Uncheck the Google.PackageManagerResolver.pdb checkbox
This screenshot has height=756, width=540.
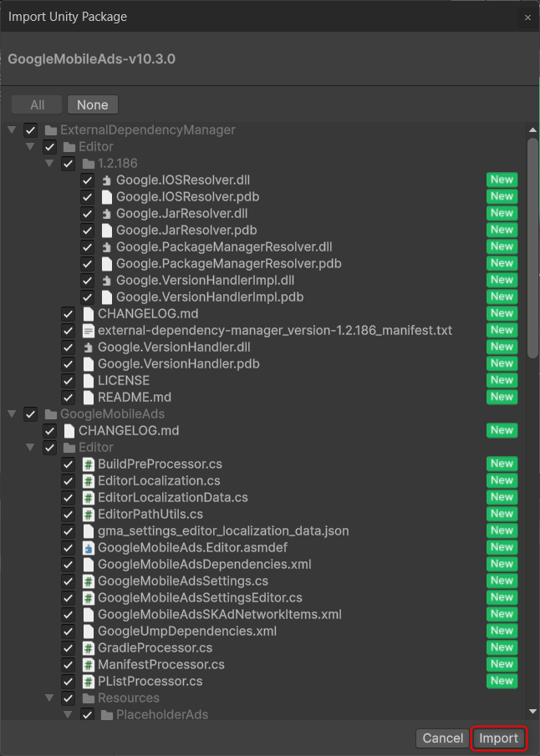point(87,264)
